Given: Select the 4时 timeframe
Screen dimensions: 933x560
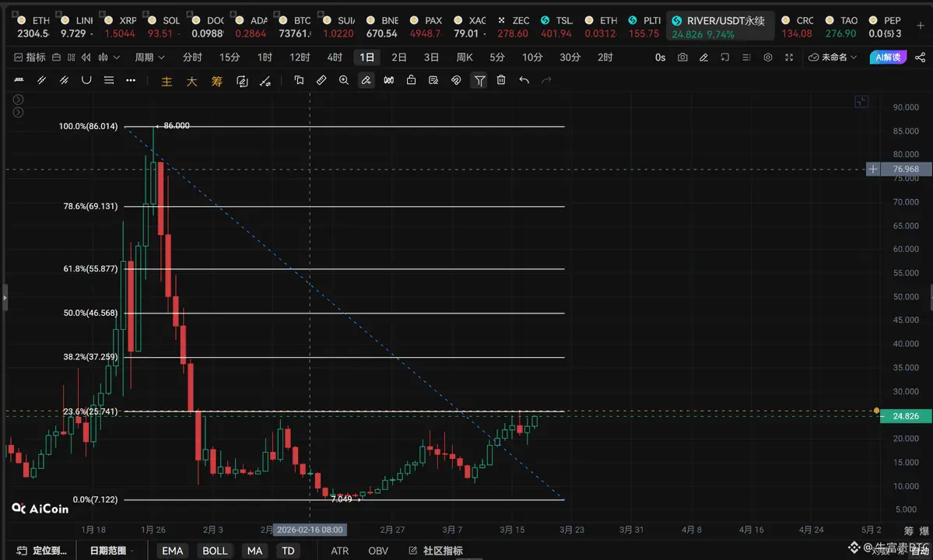Looking at the screenshot, I should pyautogui.click(x=335, y=57).
